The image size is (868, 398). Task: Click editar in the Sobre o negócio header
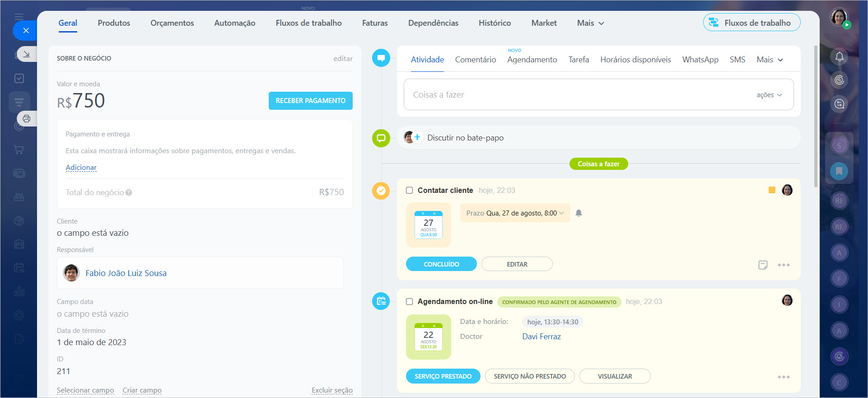point(343,59)
